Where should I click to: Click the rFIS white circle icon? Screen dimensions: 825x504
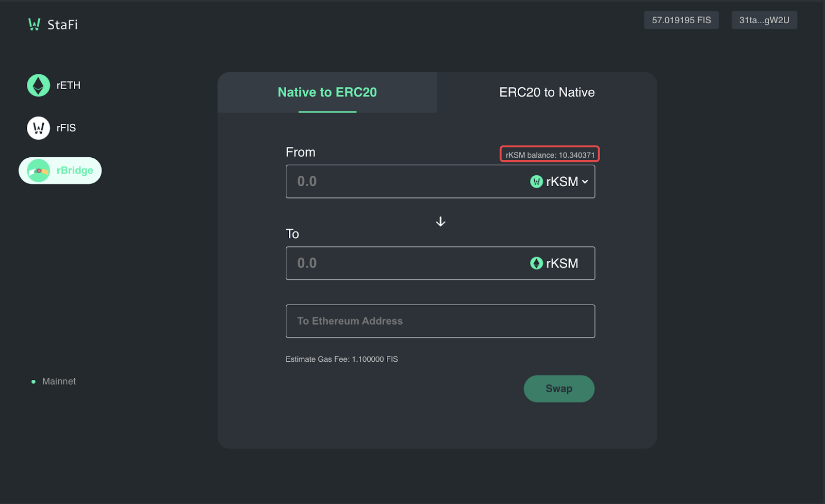(38, 128)
